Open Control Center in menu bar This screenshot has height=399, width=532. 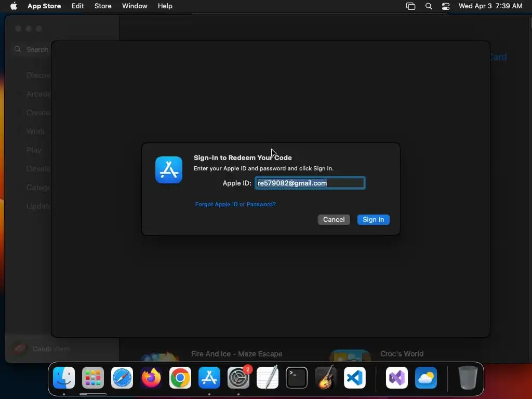click(x=445, y=6)
